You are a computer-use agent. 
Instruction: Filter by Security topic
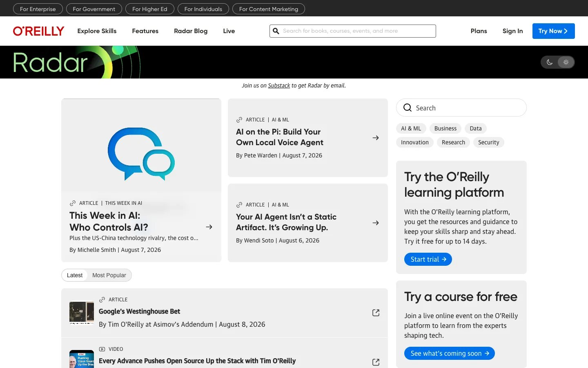(x=489, y=142)
